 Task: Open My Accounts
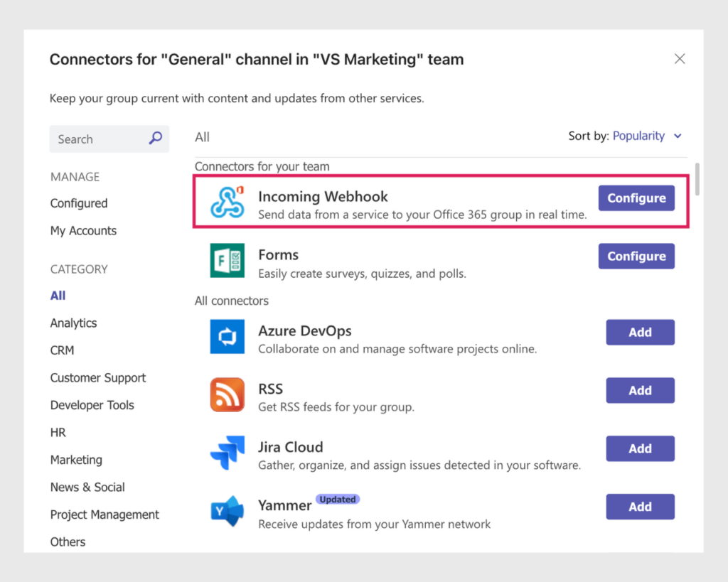84,231
